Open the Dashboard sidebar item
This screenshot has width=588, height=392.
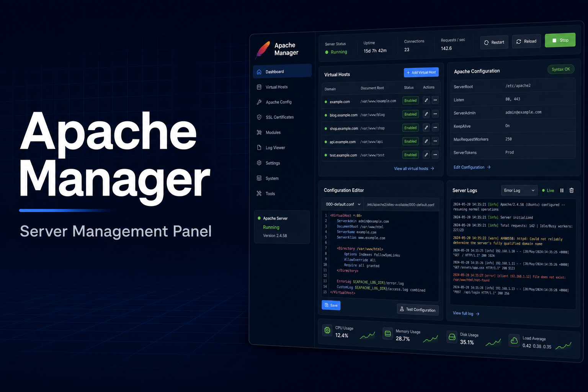(x=282, y=72)
